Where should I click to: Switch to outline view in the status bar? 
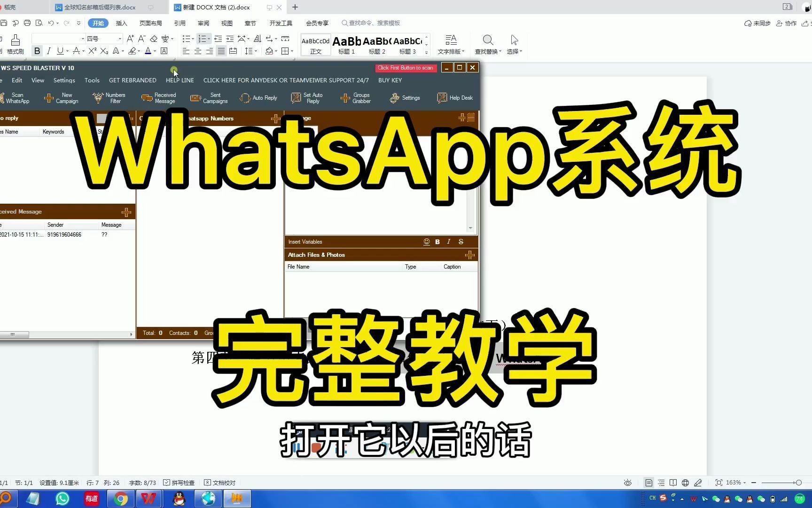[x=661, y=483]
